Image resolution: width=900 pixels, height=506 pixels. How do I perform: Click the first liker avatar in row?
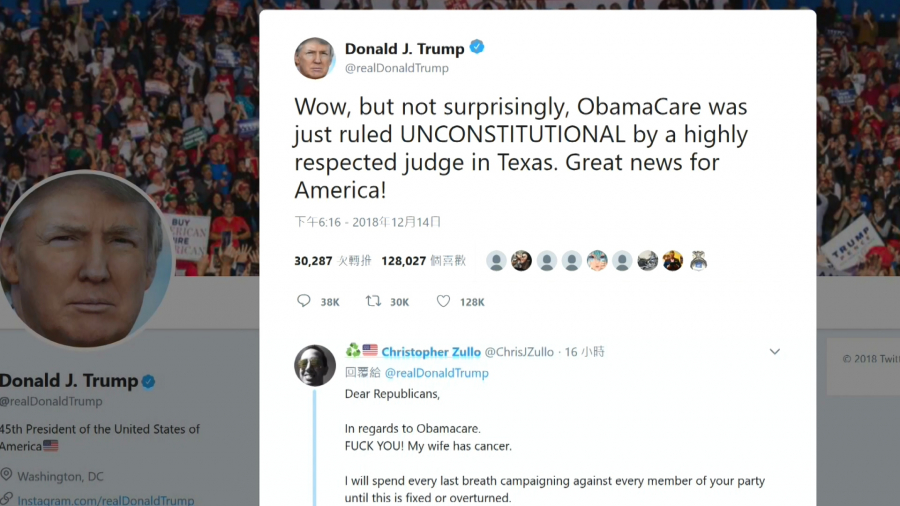pyautogui.click(x=496, y=261)
